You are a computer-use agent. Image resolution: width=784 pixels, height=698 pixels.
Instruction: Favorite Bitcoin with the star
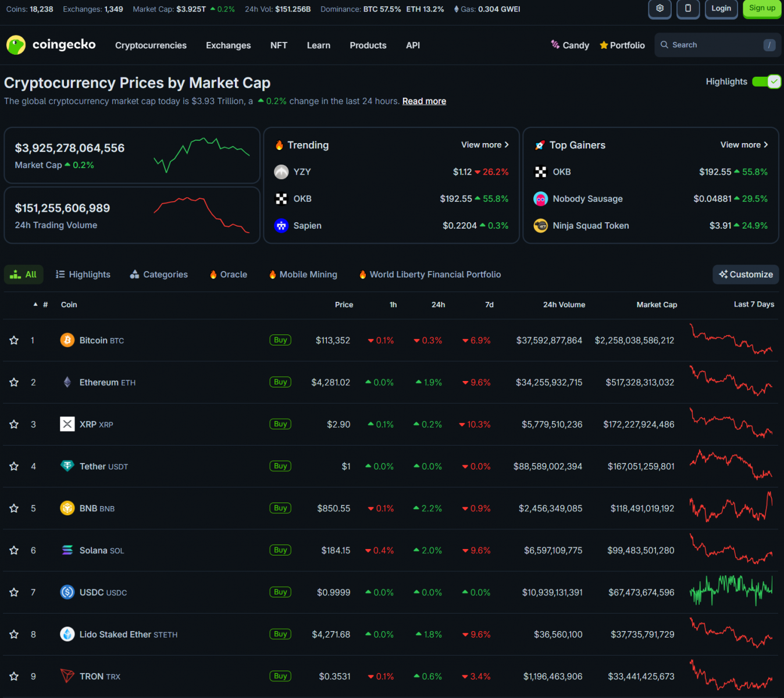click(x=14, y=340)
